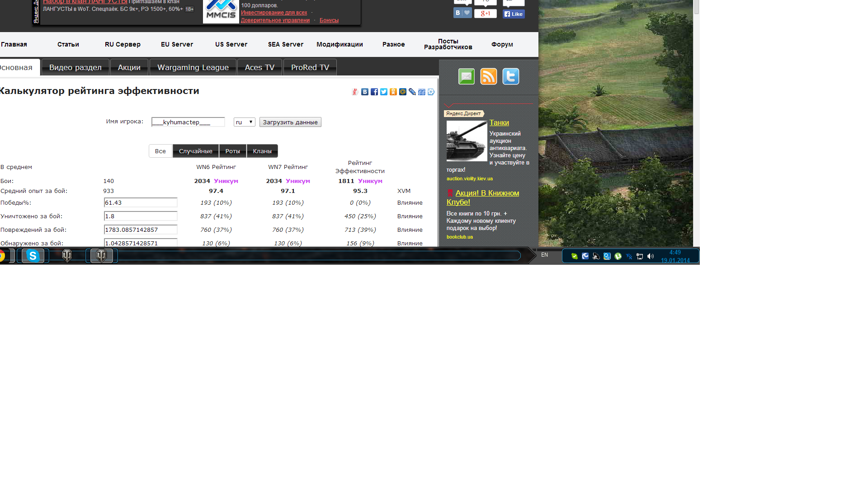Open Skype from the taskbar
Screen dimensions: 868x488
click(x=33, y=256)
